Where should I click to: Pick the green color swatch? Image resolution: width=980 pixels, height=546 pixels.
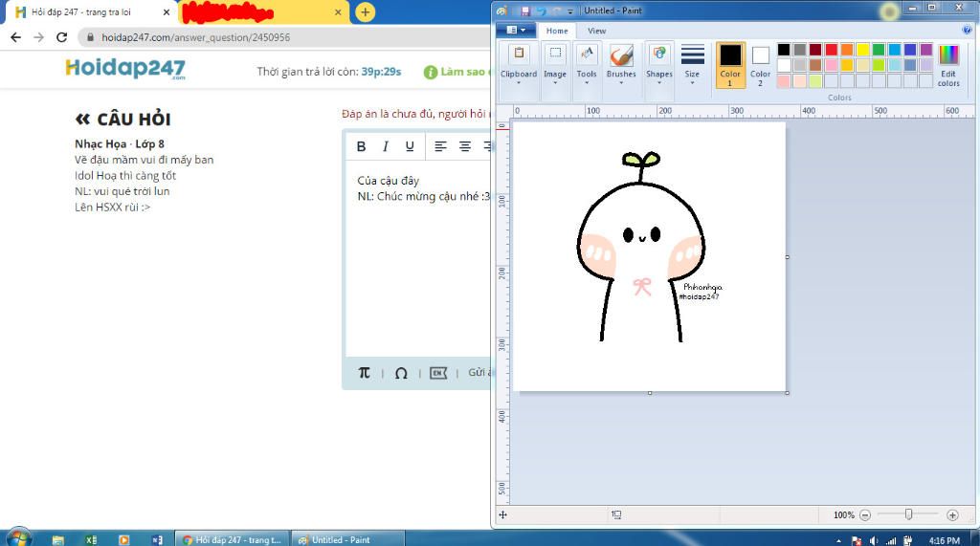click(x=879, y=50)
